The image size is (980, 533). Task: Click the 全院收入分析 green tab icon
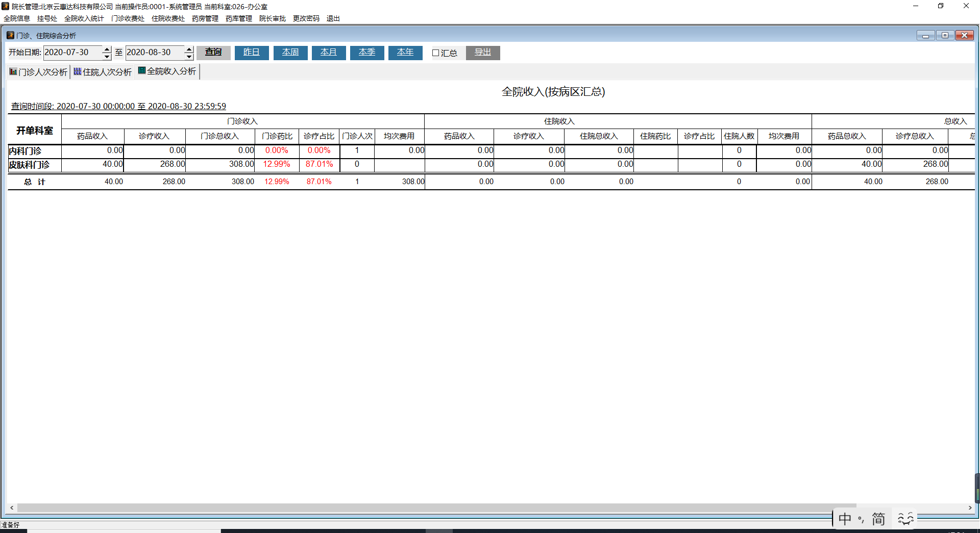(x=142, y=71)
